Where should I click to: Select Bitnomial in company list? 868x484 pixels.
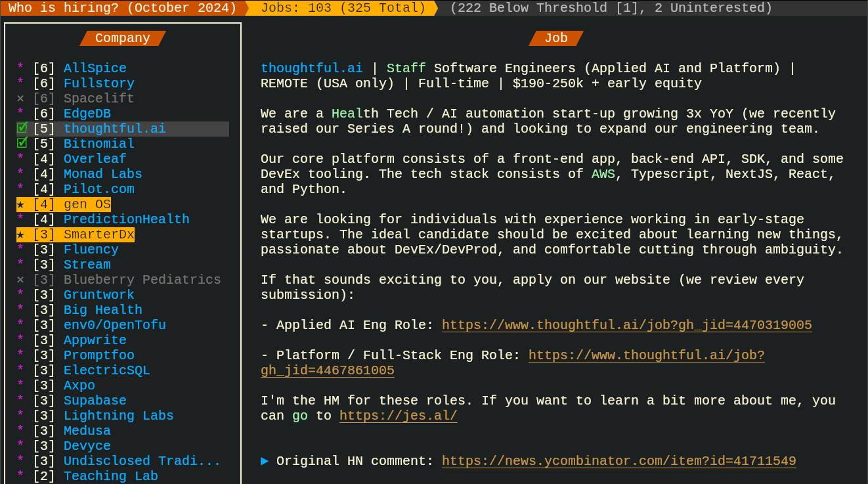tap(99, 144)
